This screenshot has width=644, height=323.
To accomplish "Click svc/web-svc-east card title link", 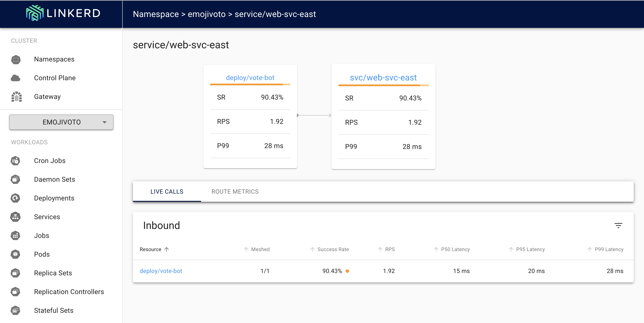I will pyautogui.click(x=383, y=78).
